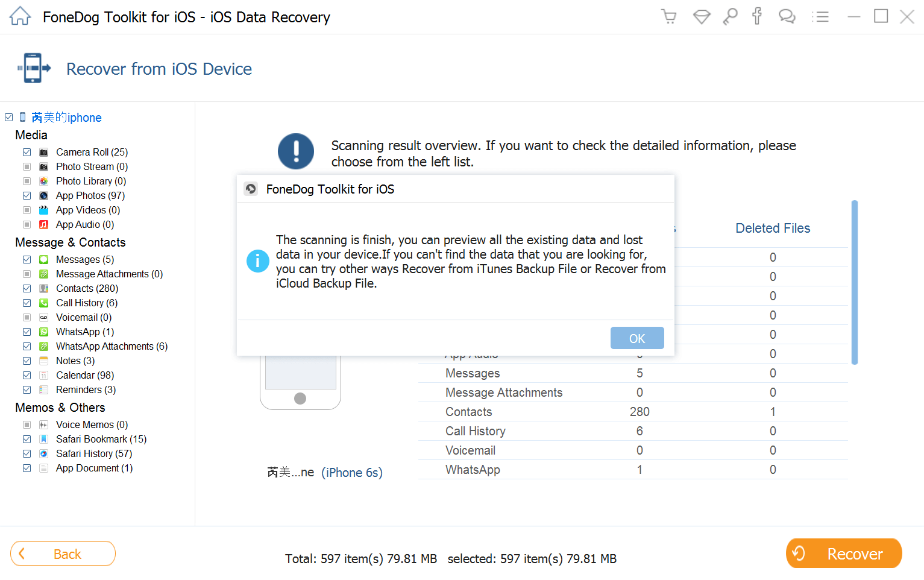The height and width of the screenshot is (580, 924).
Task: Uncheck the Contacts checkbox
Action: [x=27, y=289]
